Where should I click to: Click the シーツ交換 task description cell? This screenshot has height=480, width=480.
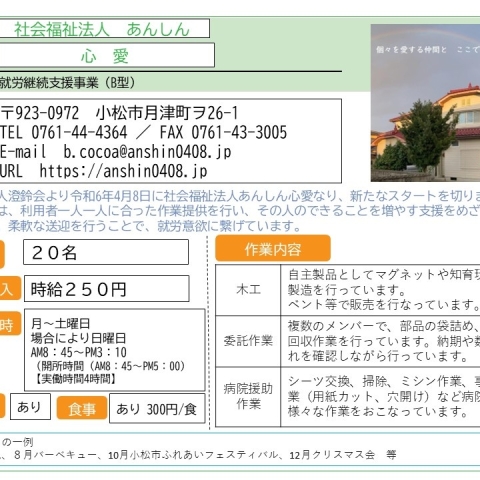380,397
